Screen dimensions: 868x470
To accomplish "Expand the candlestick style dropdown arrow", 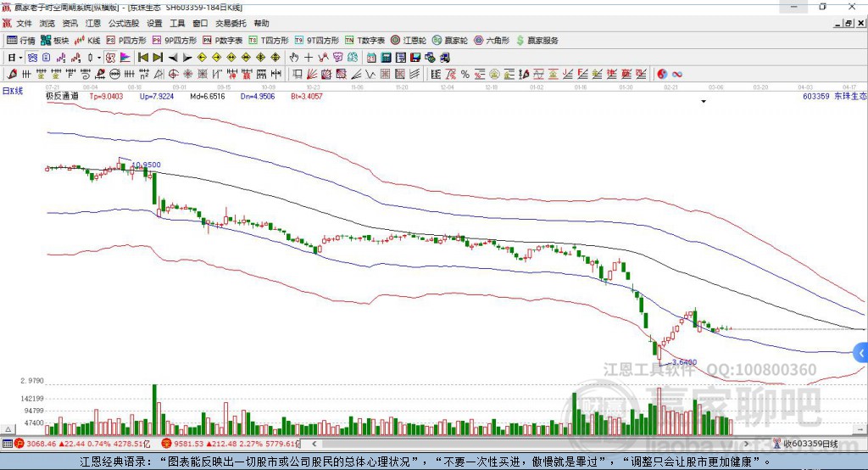I will (99, 58).
